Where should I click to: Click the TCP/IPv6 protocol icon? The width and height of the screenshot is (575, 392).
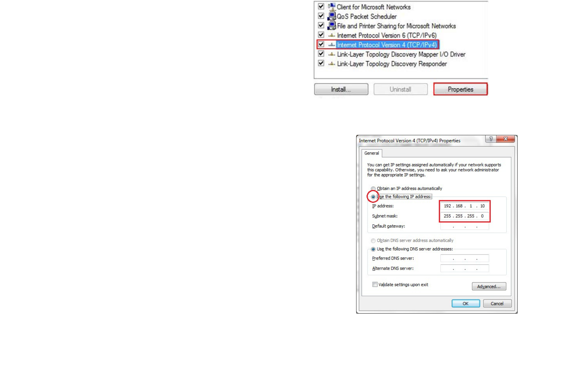pos(331,36)
